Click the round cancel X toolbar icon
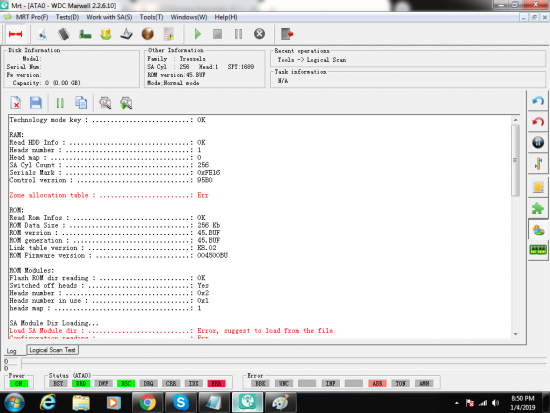Image resolution: width=550 pixels, height=413 pixels. (x=260, y=34)
